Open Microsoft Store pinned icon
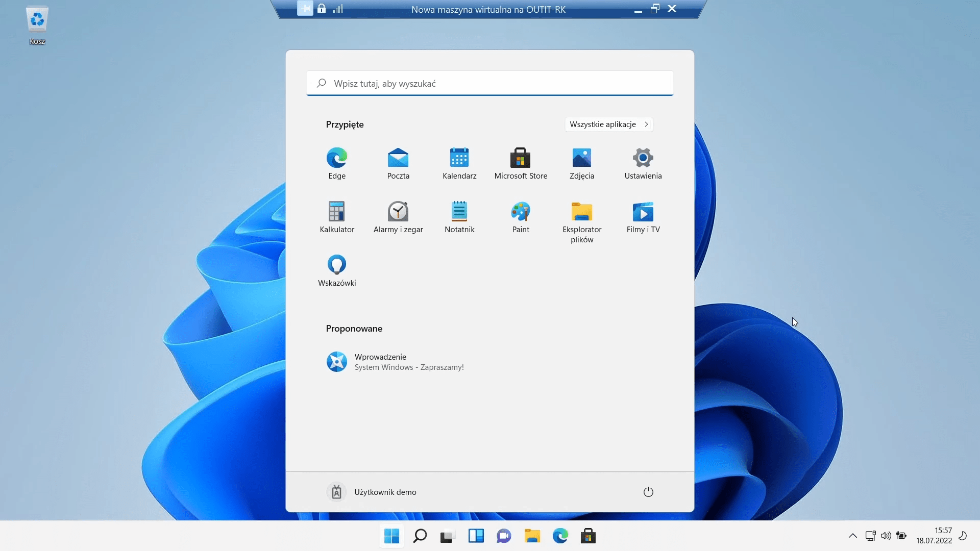The image size is (980, 551). click(x=521, y=163)
